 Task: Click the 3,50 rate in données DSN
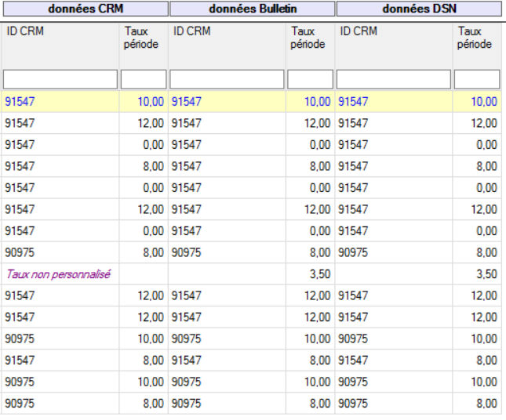click(487, 274)
